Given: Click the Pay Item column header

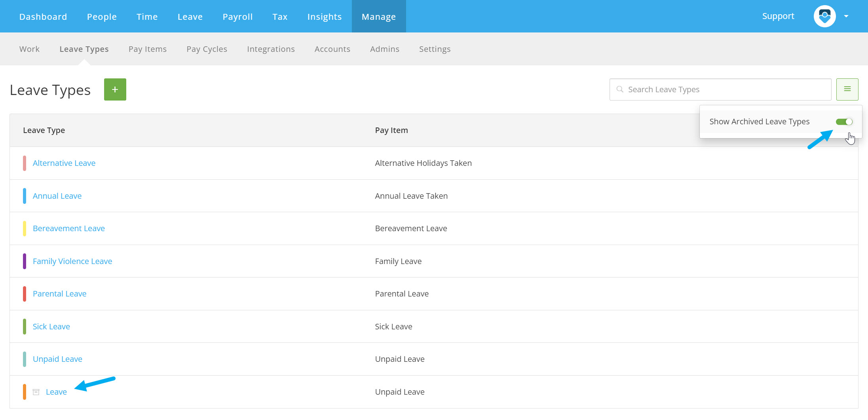Looking at the screenshot, I should point(391,130).
